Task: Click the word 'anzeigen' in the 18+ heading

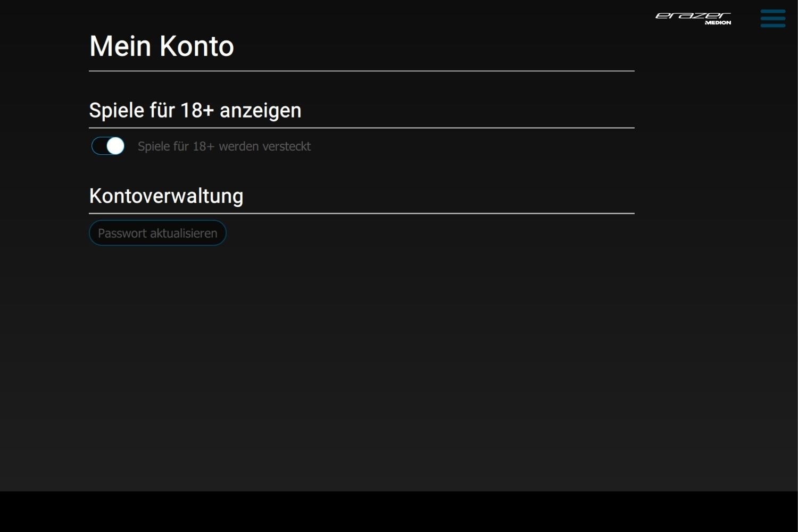Action: pyautogui.click(x=261, y=111)
